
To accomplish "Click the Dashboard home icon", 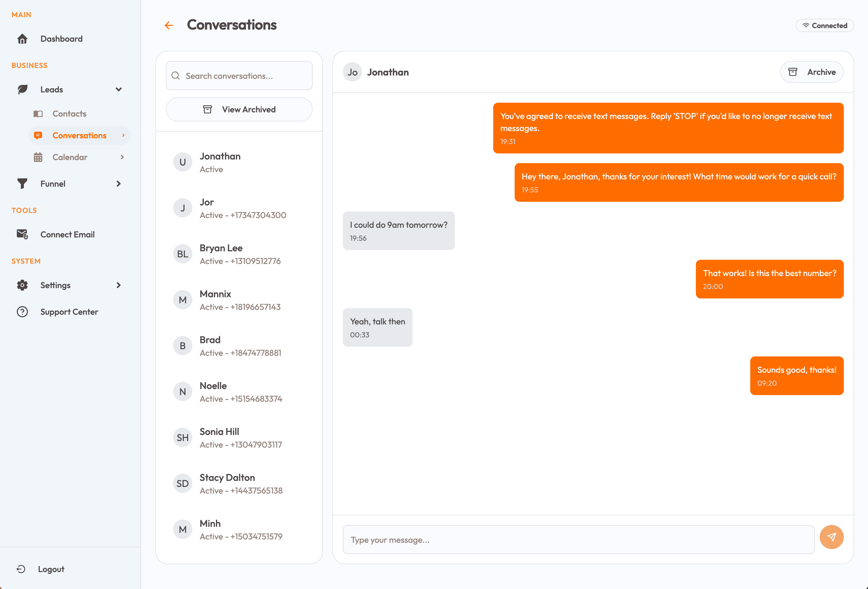I will coord(22,39).
